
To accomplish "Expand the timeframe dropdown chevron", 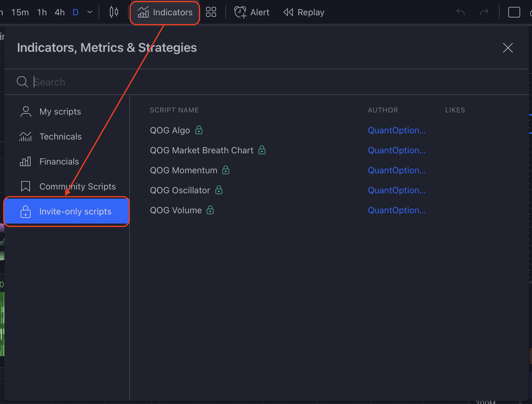I will [90, 12].
